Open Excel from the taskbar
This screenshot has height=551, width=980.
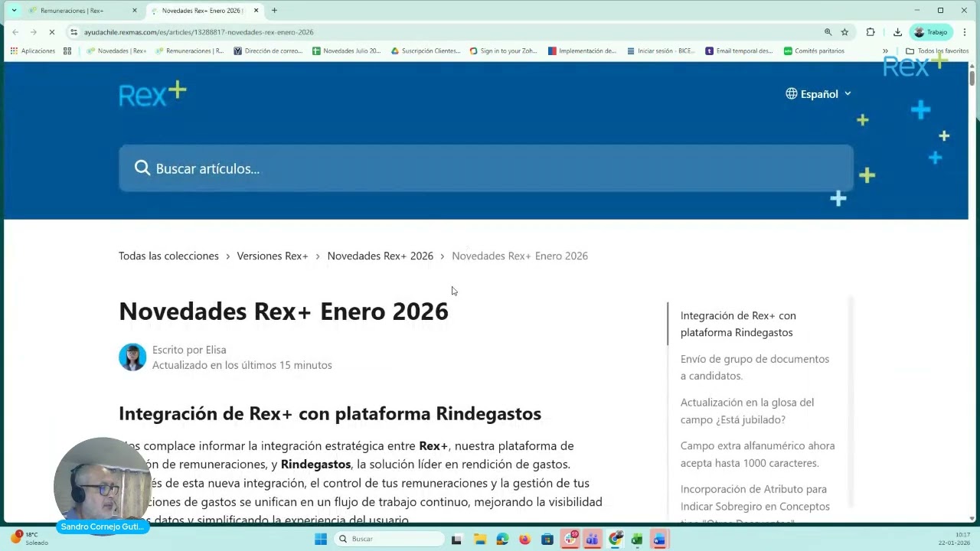click(636, 539)
